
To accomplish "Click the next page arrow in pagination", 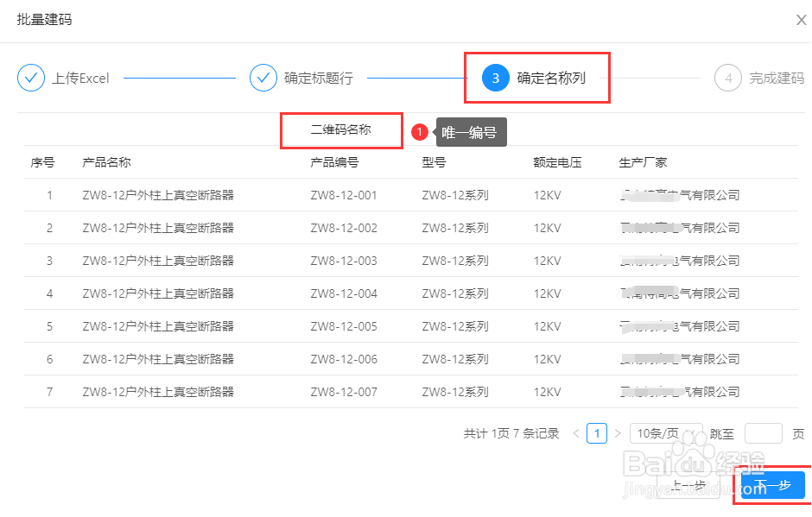I will [x=619, y=433].
